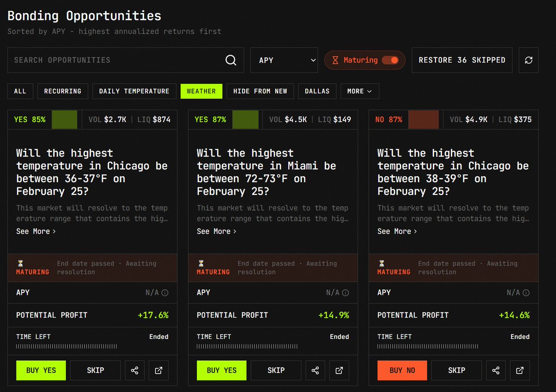Click green YES 85% probability bar
This screenshot has width=556, height=392.
pyautogui.click(x=64, y=119)
